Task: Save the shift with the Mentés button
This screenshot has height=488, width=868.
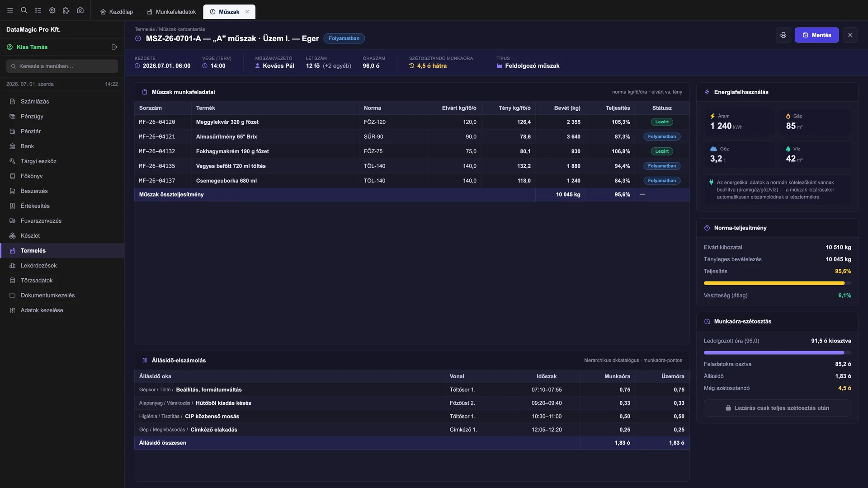Action: pos(816,35)
